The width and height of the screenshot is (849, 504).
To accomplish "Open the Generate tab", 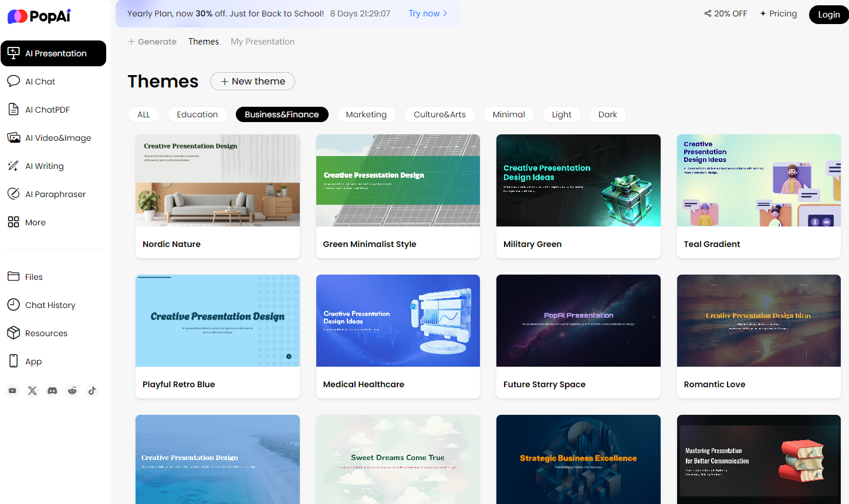I will coord(152,42).
